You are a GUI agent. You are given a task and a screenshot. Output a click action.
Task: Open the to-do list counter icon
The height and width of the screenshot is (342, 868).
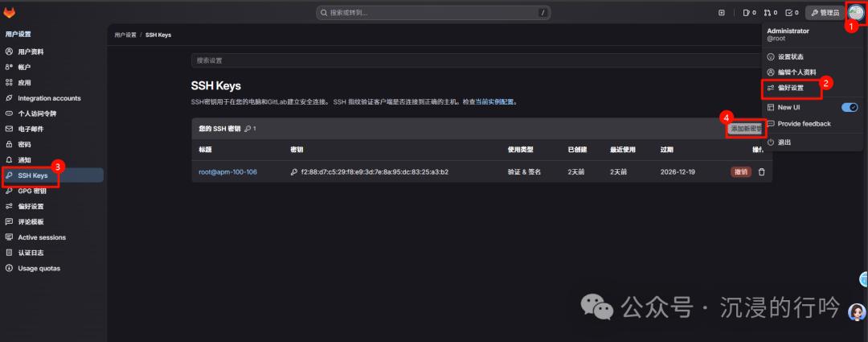coord(792,12)
